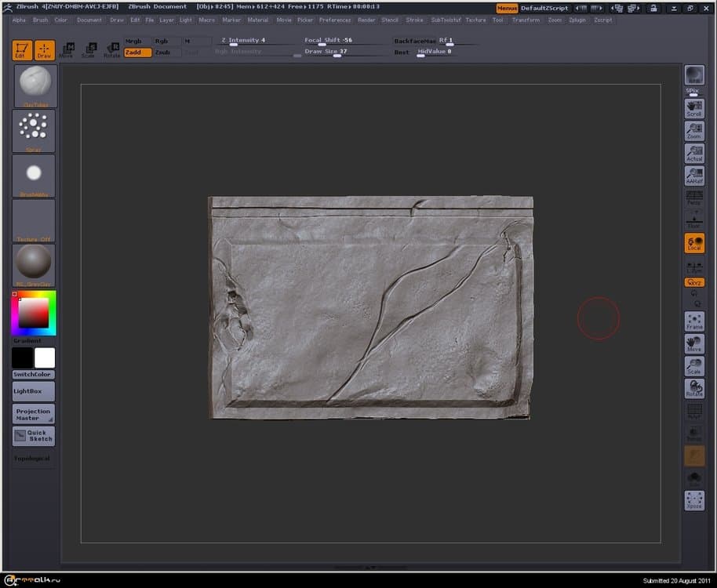Select the AAHalf view icon

tap(693, 176)
